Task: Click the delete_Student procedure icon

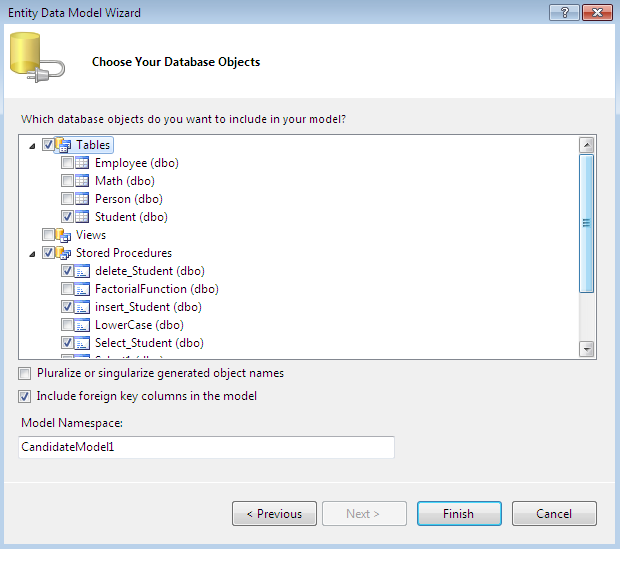Action: [x=82, y=271]
